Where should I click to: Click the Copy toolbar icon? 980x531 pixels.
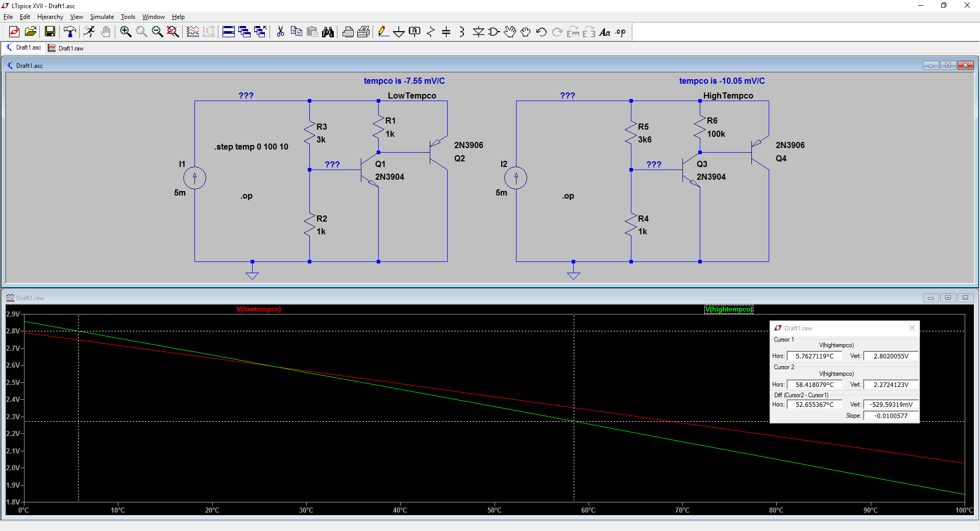[296, 32]
